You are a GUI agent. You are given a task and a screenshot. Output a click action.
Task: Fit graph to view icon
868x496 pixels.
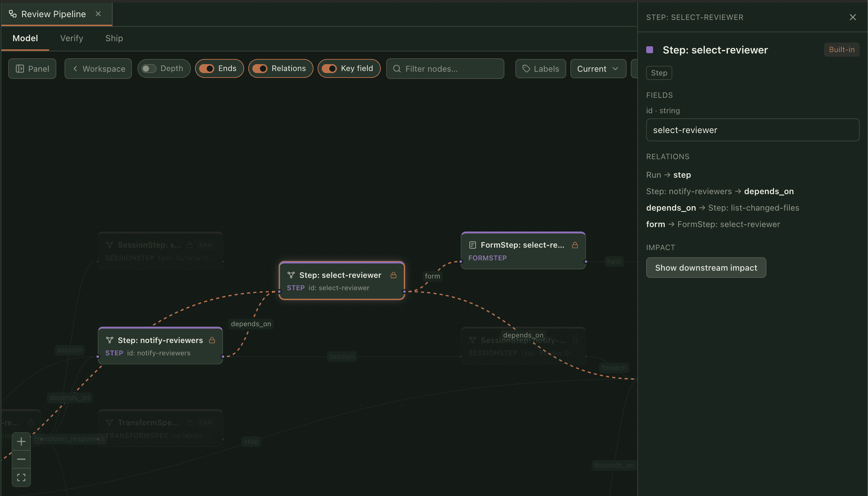[21, 477]
